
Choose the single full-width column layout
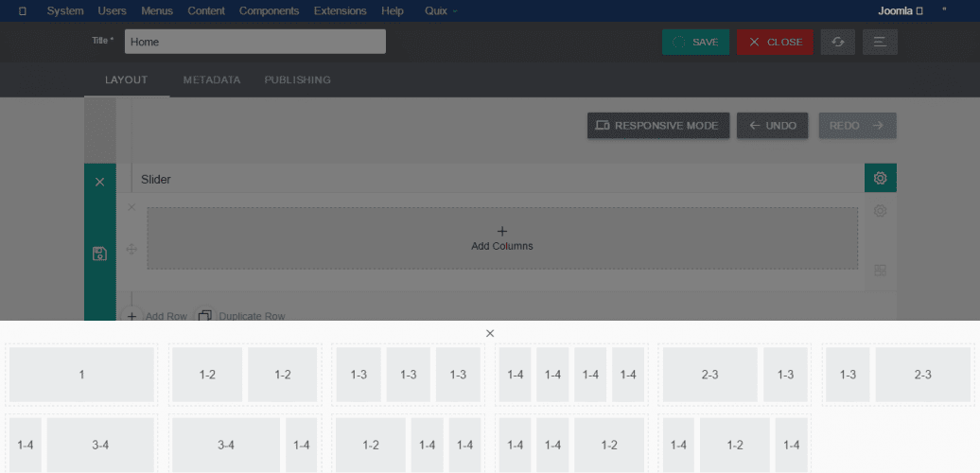point(81,375)
